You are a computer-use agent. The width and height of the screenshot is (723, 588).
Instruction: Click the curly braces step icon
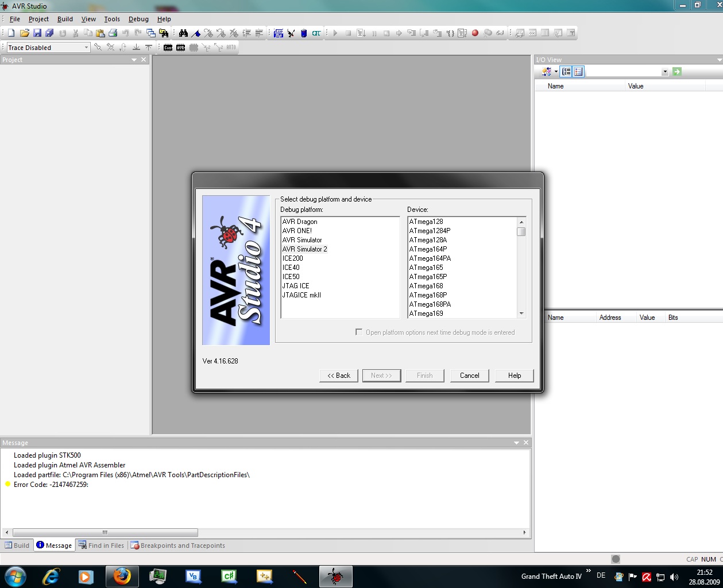point(450,33)
